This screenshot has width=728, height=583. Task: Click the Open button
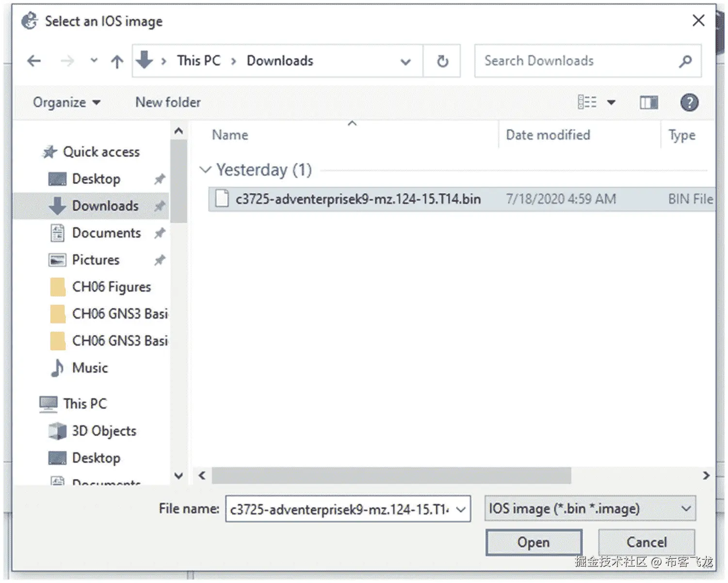[534, 542]
